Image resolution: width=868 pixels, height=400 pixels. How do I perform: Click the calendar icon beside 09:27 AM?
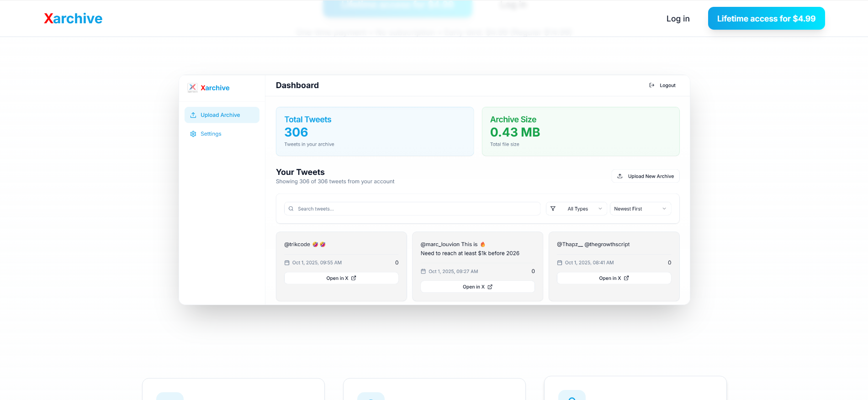423,271
